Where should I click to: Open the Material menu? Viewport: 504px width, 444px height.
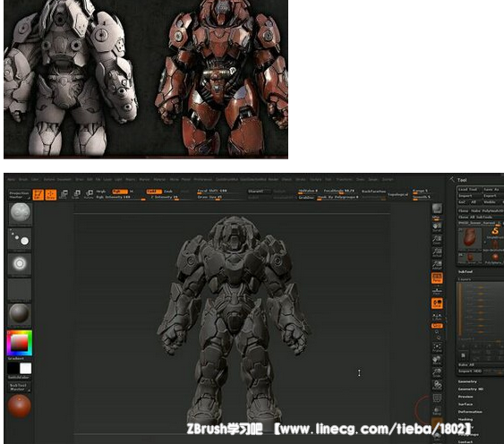(159, 179)
